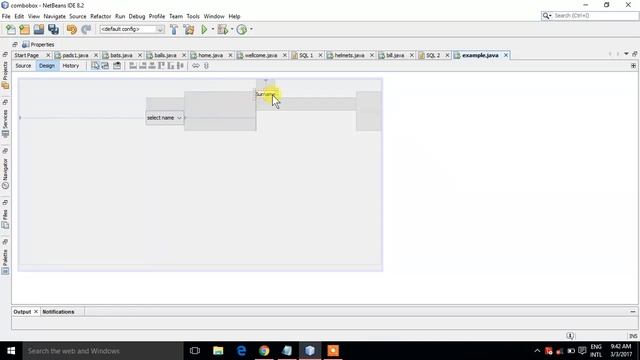
Task: Open Task View on the taskbar
Action: (195, 351)
